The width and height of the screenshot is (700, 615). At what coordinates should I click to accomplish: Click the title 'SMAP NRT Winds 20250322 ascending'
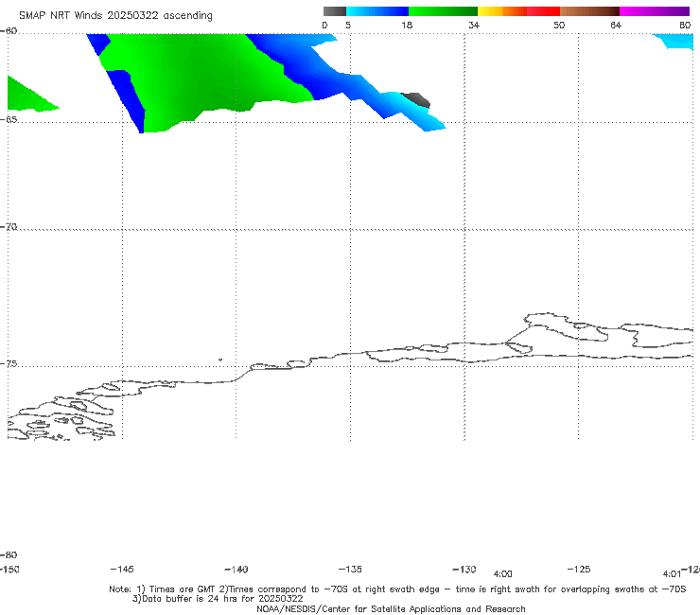click(115, 15)
